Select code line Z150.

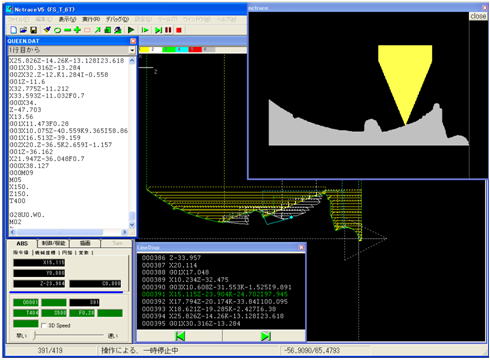19,194
